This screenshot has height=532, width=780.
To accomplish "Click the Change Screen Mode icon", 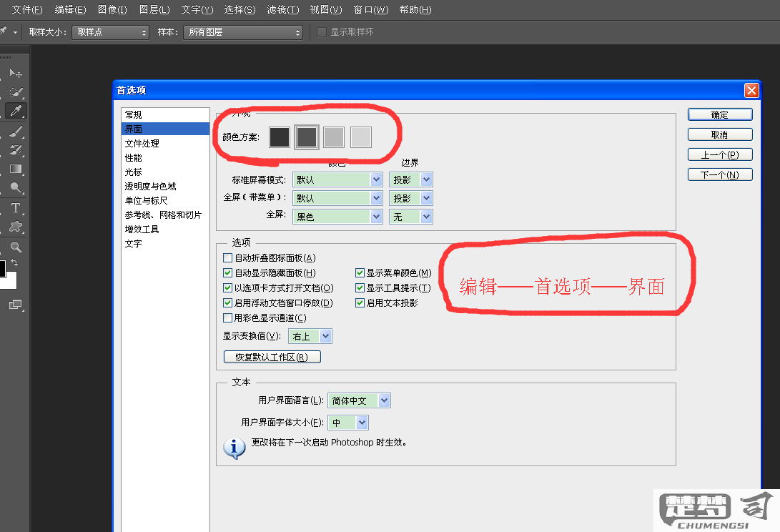I will (16, 304).
